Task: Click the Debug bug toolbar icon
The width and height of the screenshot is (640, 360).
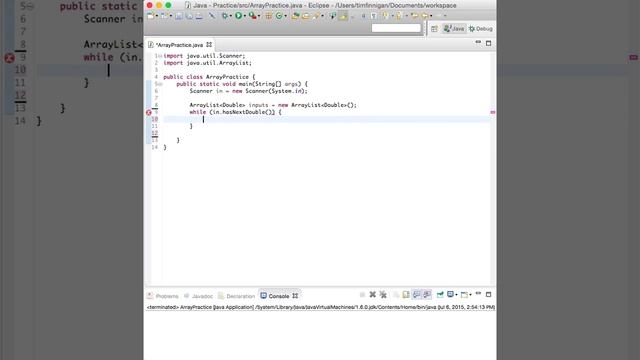Action: 224,16
